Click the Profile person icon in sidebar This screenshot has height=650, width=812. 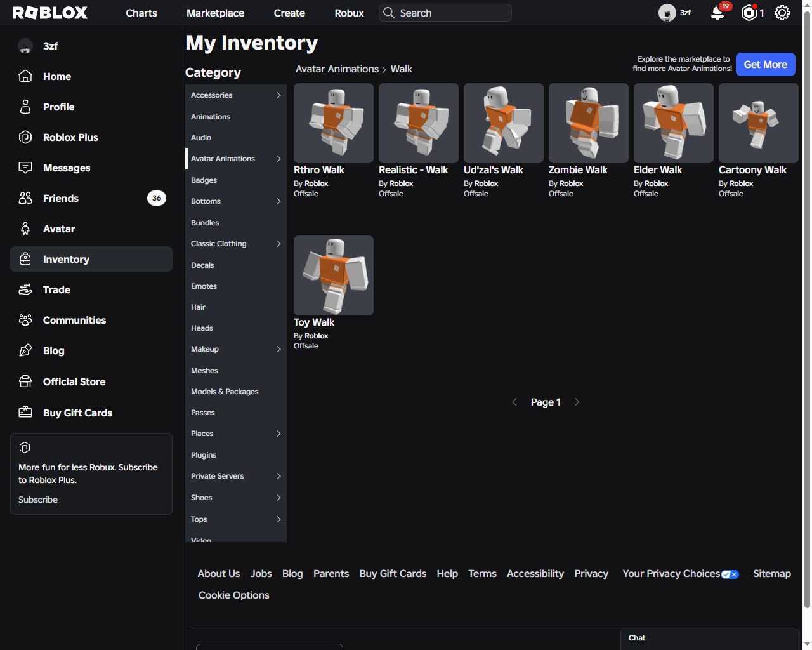coord(25,107)
